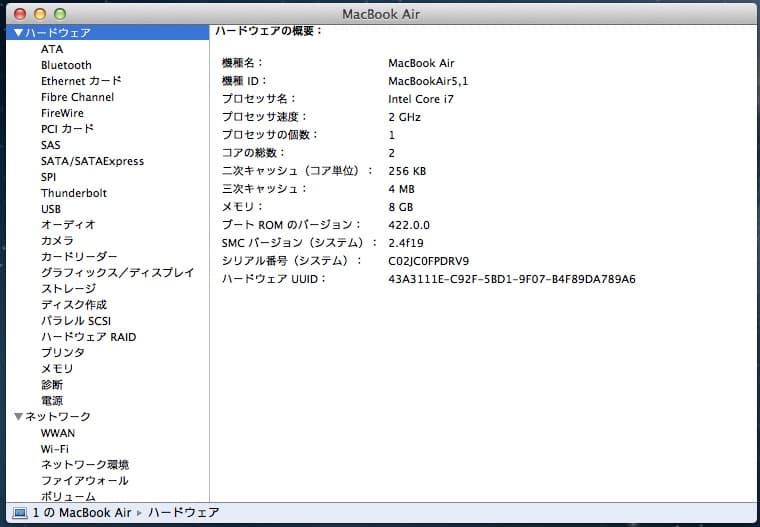760x527 pixels.
Task: Zoom the window with green button
Action: (x=60, y=14)
